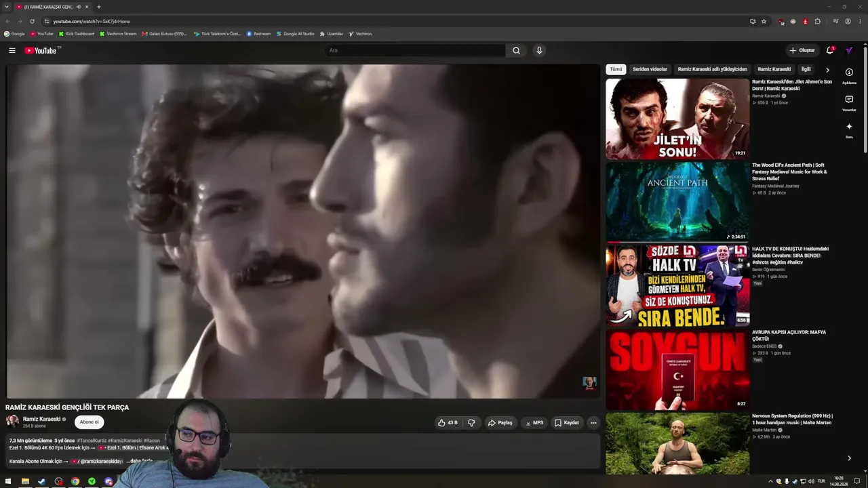Screen dimensions: 868x488
Task: Open Ramiz Karaeski channel avatar
Action: click(12, 422)
